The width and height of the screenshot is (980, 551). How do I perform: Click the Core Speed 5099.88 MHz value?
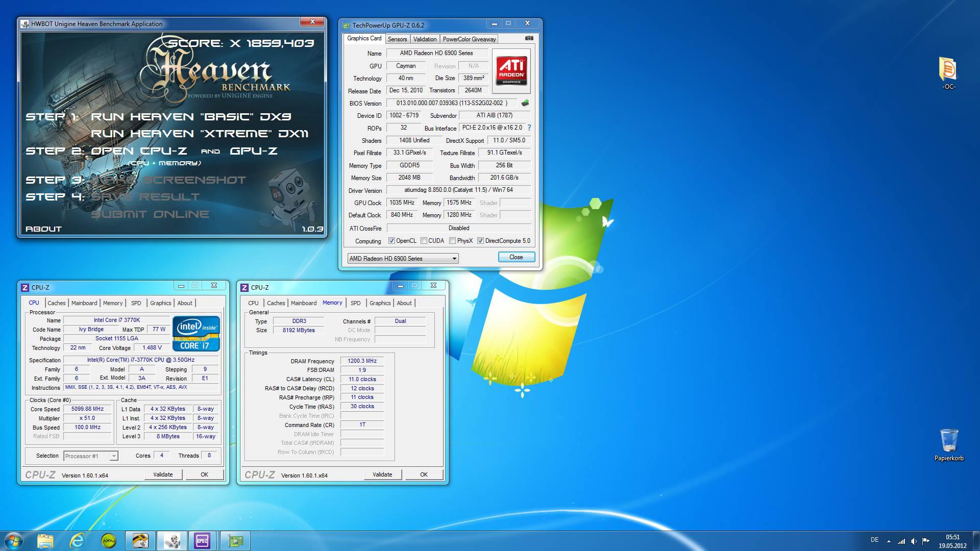(87, 409)
